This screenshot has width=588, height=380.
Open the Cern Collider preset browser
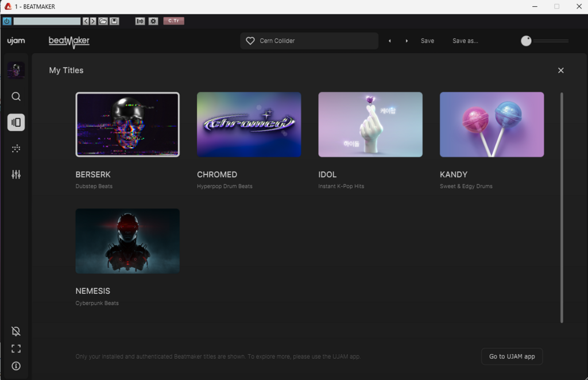[309, 41]
